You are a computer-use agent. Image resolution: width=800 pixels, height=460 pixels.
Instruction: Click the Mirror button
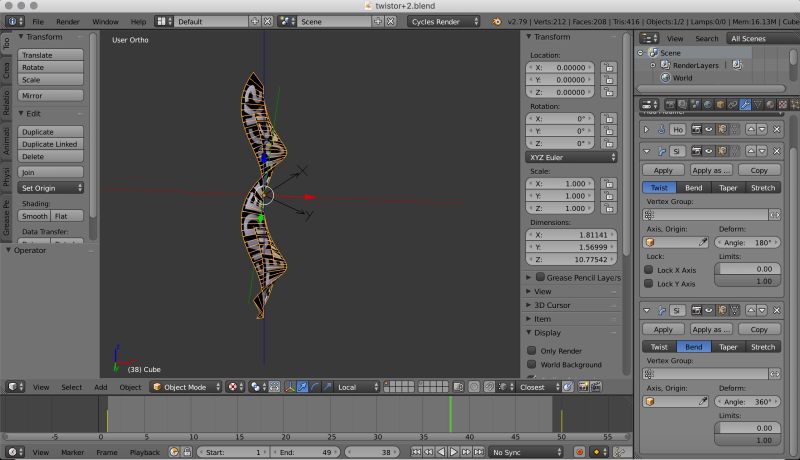[51, 95]
